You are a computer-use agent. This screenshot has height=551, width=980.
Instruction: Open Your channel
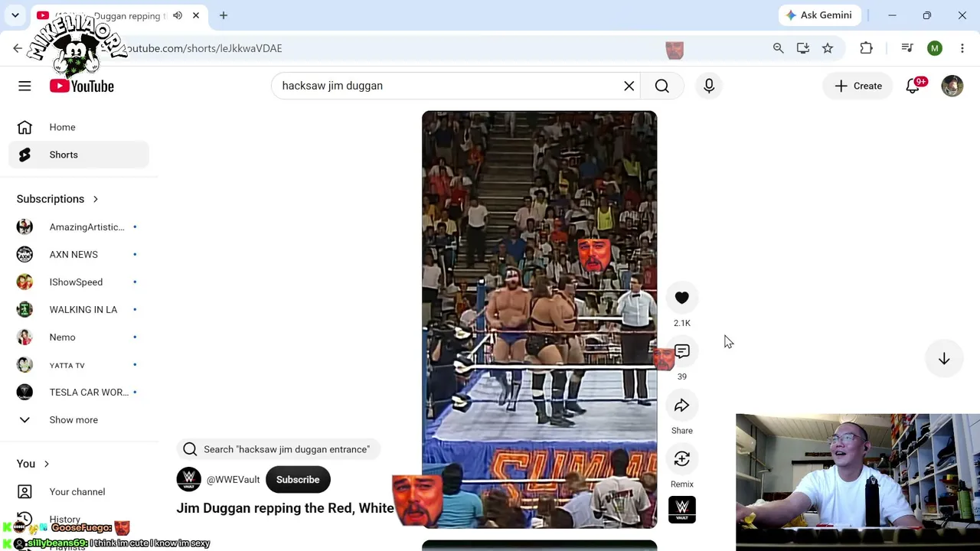click(x=79, y=491)
